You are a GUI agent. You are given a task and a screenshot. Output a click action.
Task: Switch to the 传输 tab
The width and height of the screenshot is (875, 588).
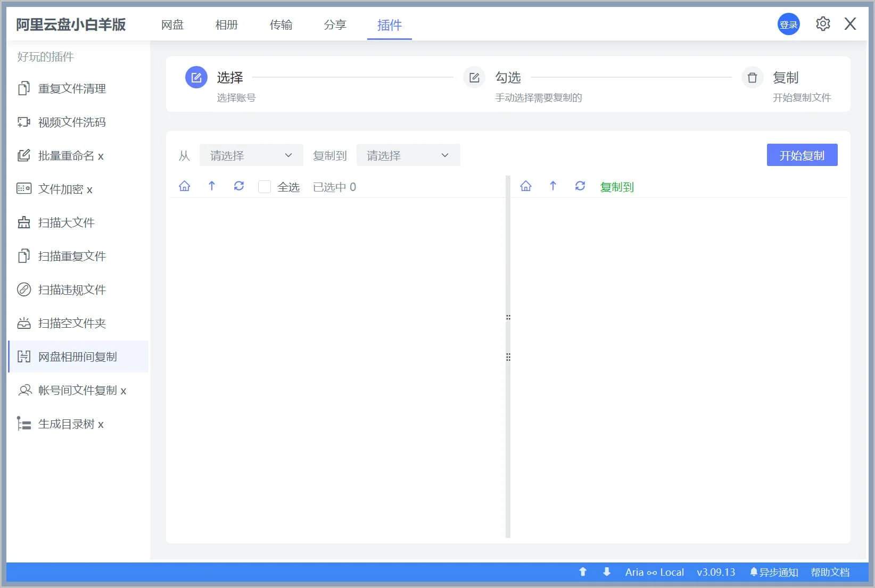click(x=281, y=25)
